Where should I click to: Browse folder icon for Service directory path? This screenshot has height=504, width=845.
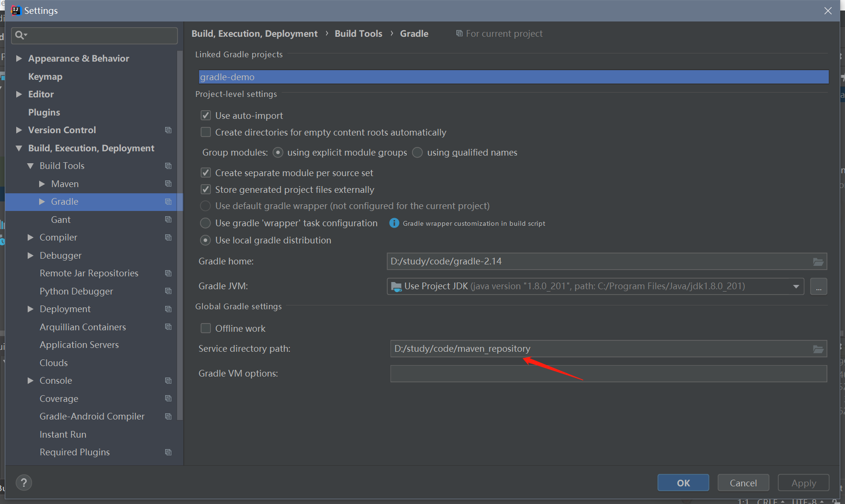tap(818, 349)
